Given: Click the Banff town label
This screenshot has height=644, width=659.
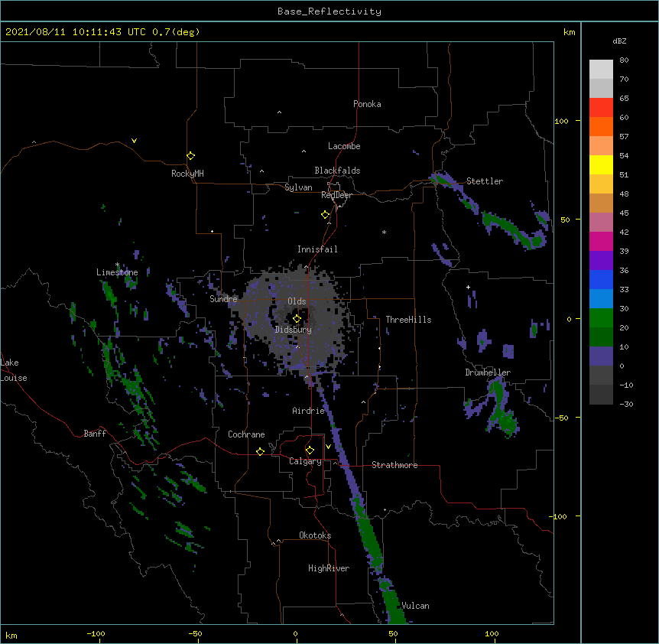Looking at the screenshot, I should pos(95,434).
